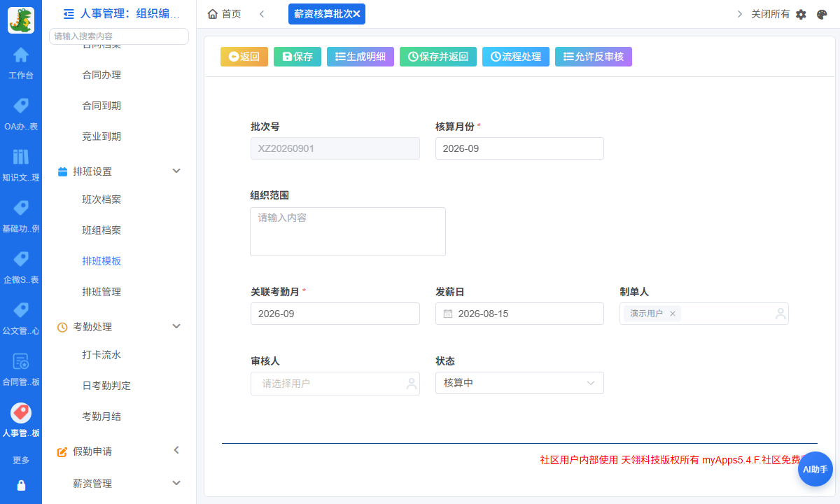This screenshot has width=840, height=504.
Task: Open the 合同管..板 sidebar icon
Action: 21,361
